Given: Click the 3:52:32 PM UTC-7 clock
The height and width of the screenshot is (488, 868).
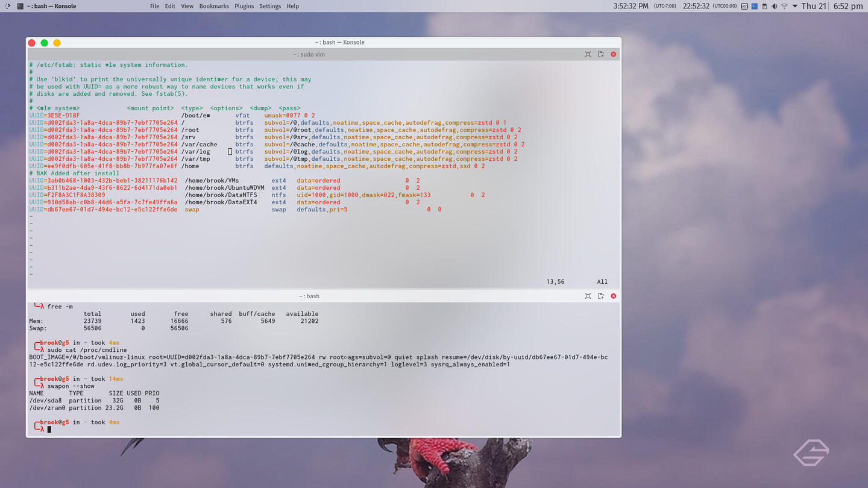Looking at the screenshot, I should (645, 6).
